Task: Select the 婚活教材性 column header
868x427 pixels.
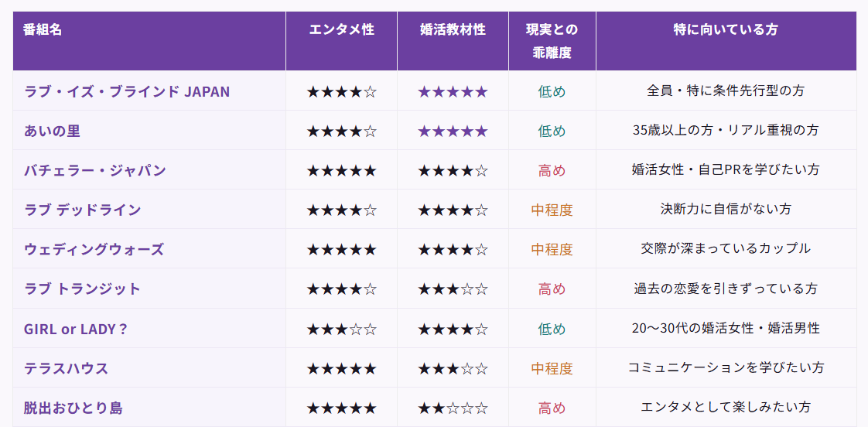Action: [x=453, y=30]
